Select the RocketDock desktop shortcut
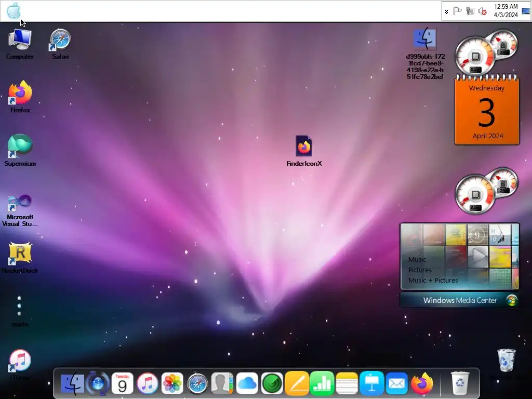The image size is (532, 399). pos(20,258)
